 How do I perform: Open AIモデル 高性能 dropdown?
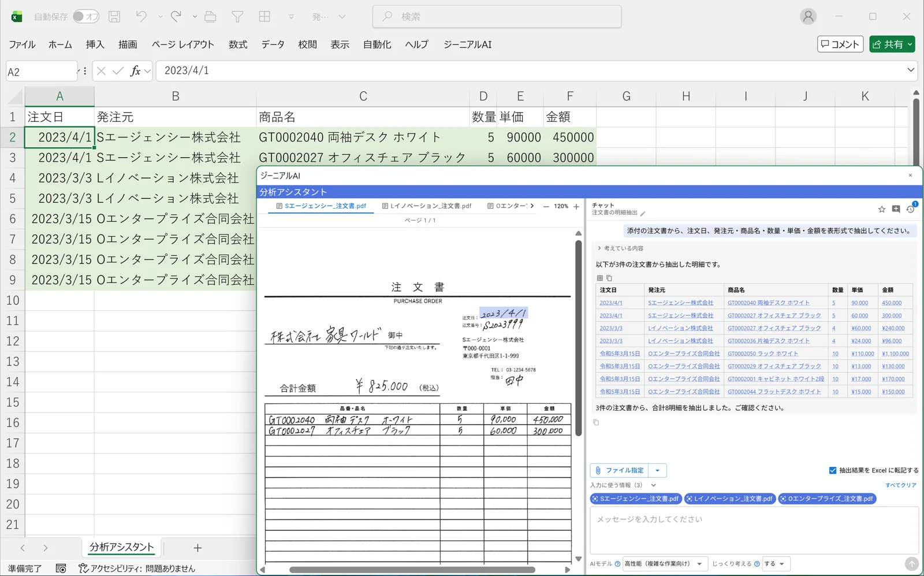click(664, 564)
